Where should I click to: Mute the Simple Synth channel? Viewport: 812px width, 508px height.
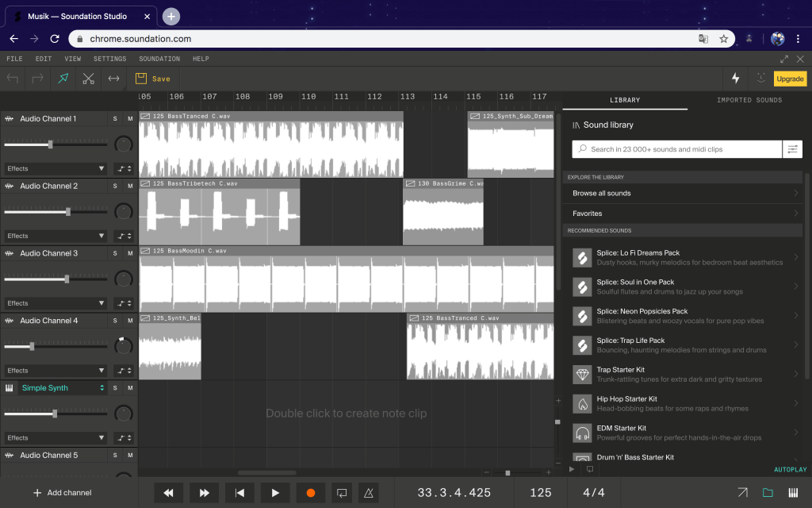tap(130, 388)
